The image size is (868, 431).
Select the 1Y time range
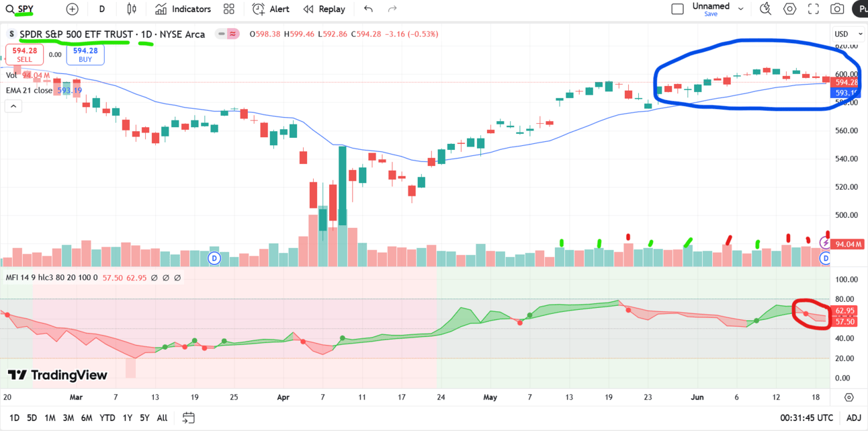(x=126, y=418)
